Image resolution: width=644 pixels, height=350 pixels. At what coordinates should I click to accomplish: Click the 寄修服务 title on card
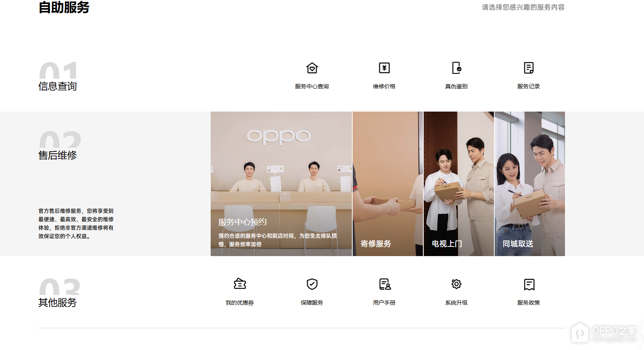376,244
